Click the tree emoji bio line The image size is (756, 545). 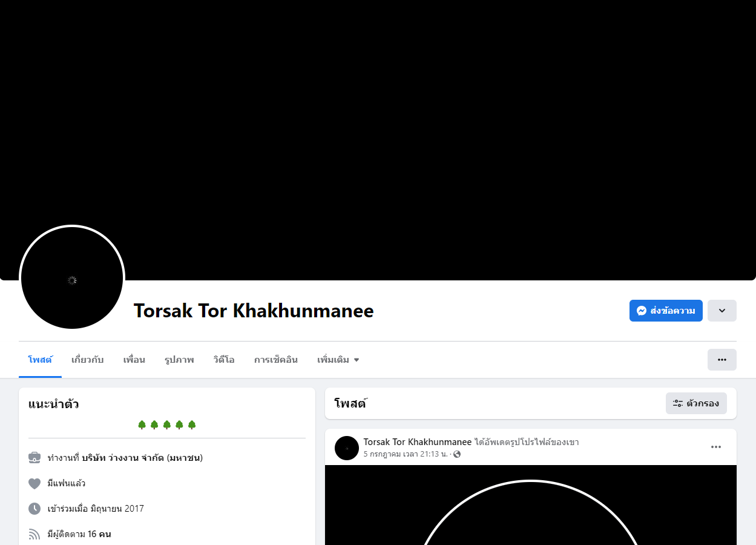(167, 424)
